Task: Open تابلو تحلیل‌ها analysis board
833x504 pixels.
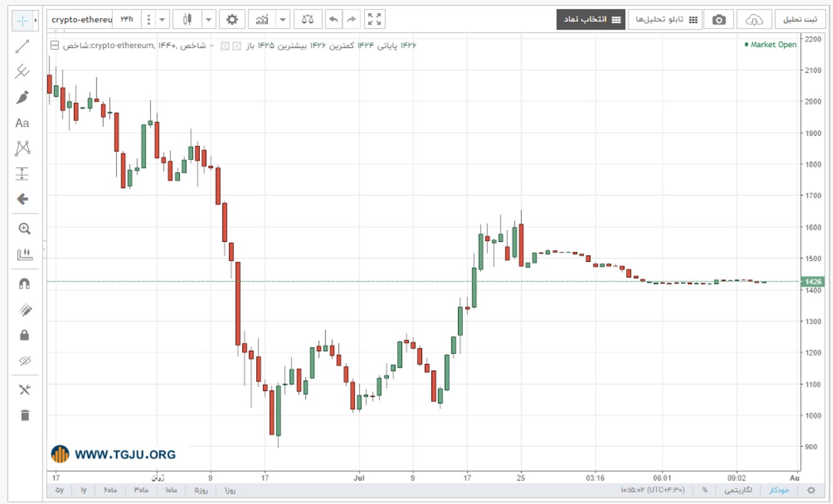Action: click(665, 20)
